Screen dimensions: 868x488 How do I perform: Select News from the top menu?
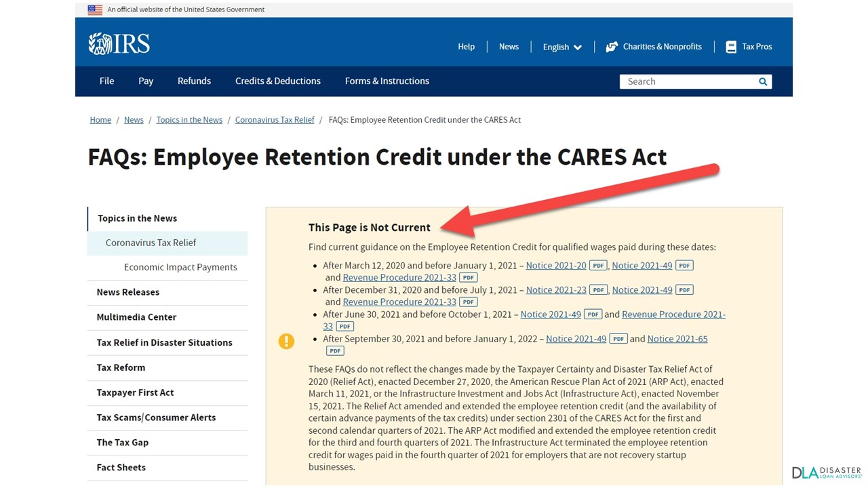tap(509, 46)
